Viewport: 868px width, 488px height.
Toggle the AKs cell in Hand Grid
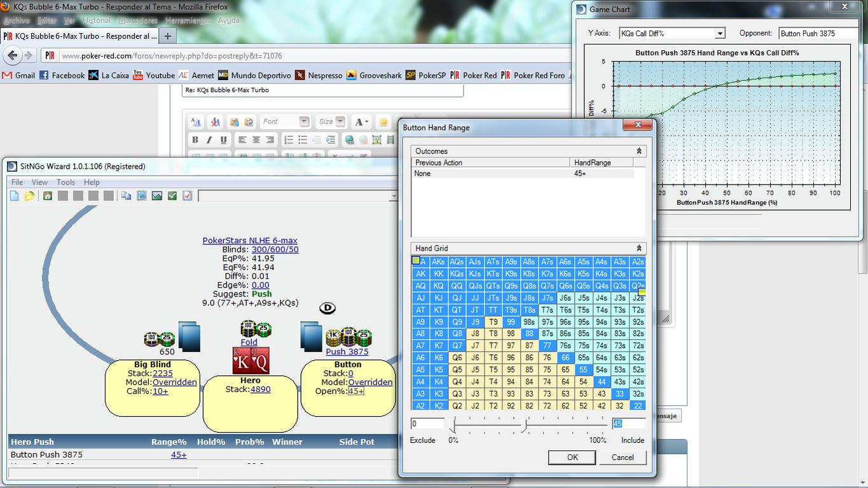point(439,261)
